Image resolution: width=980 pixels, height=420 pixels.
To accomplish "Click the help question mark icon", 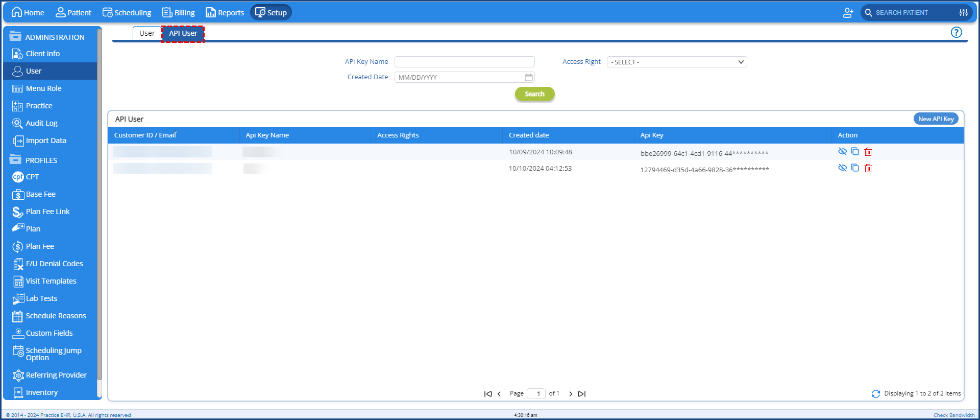I will [956, 33].
